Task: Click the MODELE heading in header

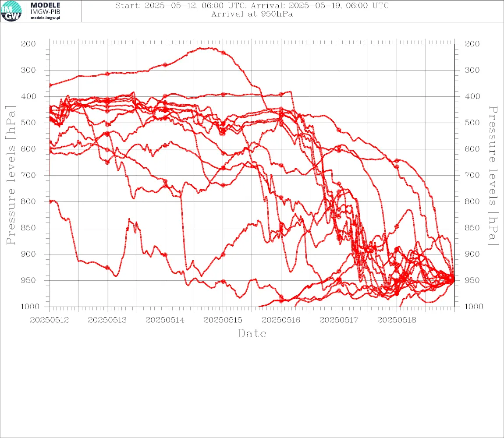Action: (x=45, y=5)
